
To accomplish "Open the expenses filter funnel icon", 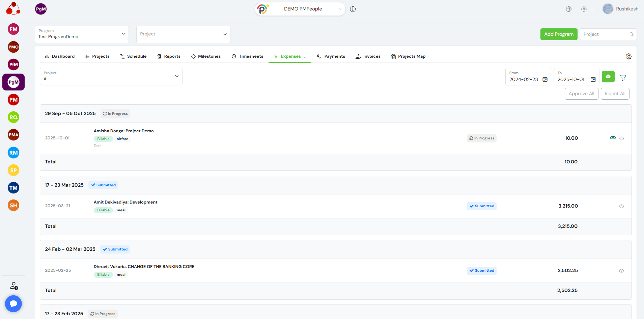I will pyautogui.click(x=623, y=78).
